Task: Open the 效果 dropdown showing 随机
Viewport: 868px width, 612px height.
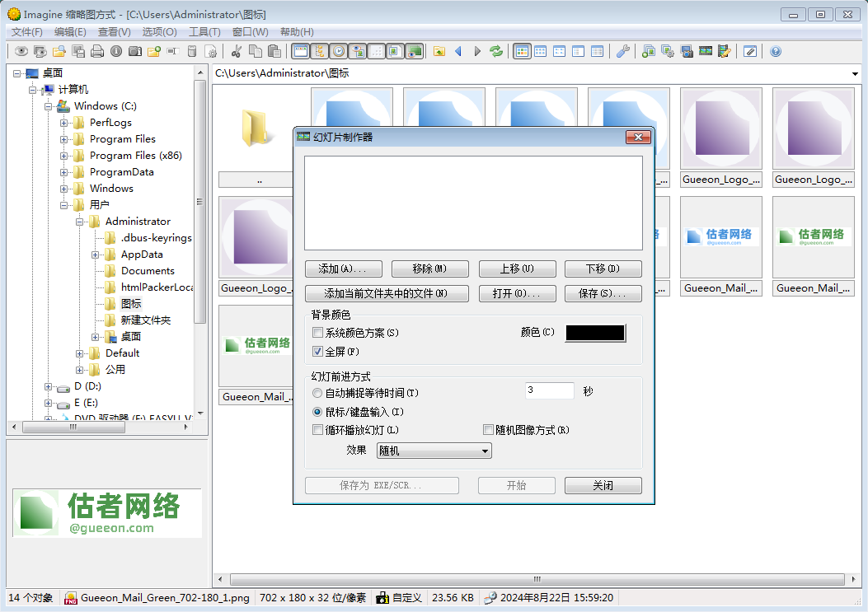Action: 434,451
